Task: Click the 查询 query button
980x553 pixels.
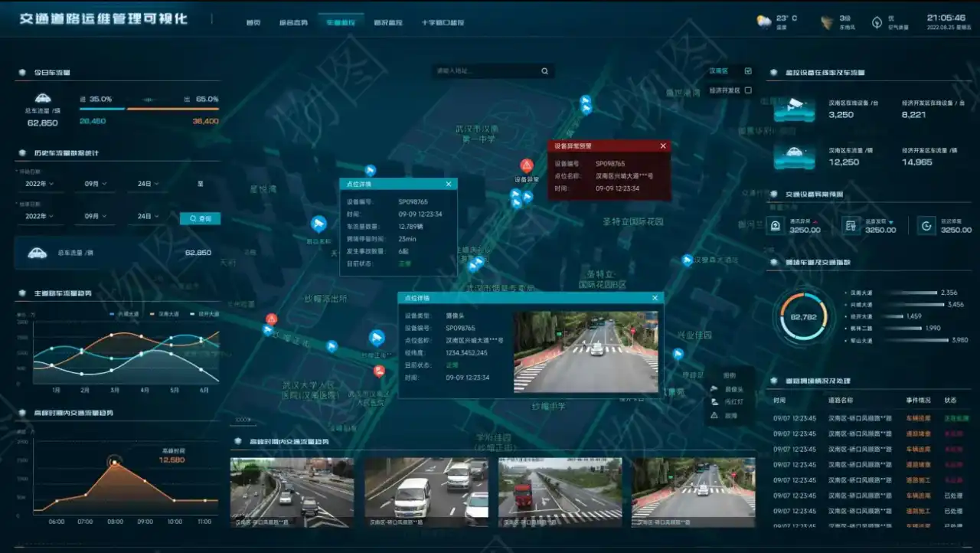Action: pos(200,218)
